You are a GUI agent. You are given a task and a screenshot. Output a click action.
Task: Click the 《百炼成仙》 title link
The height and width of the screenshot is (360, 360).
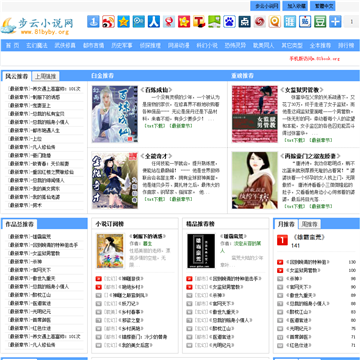156,90
